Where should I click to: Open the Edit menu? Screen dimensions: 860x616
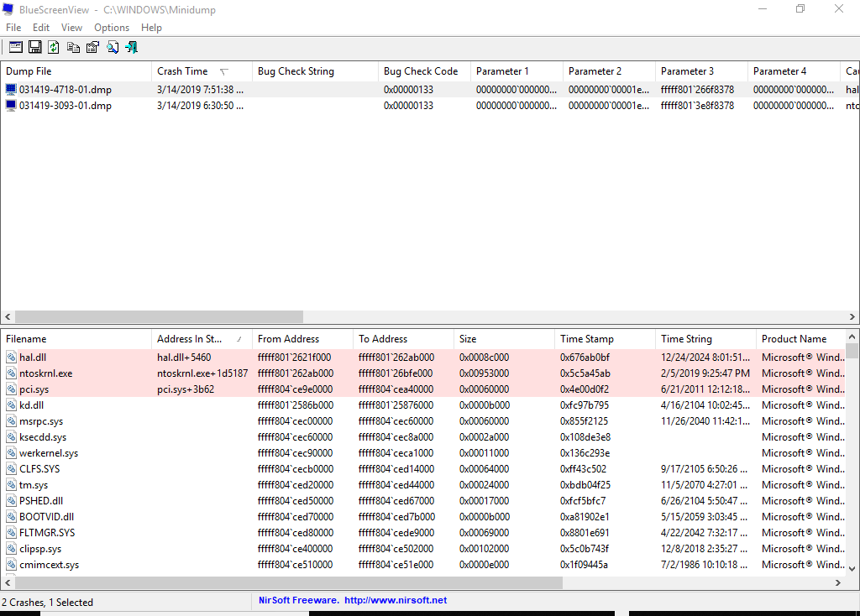41,28
